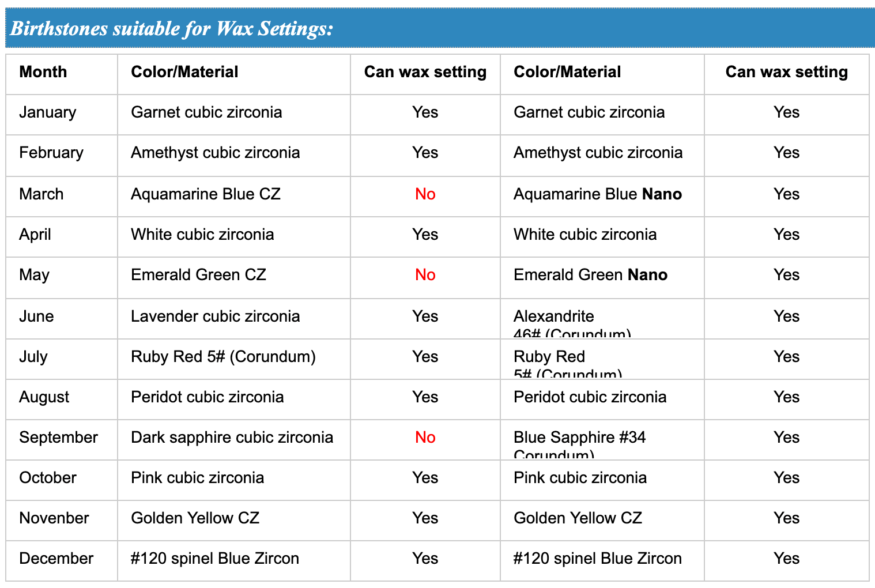Image resolution: width=875 pixels, height=588 pixels.
Task: Click the Emerald Green Nano cell
Action: click(591, 275)
